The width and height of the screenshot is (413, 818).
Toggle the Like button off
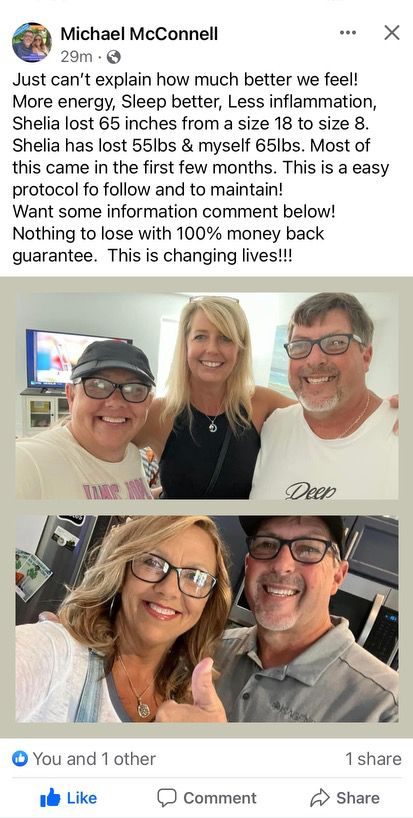click(68, 798)
